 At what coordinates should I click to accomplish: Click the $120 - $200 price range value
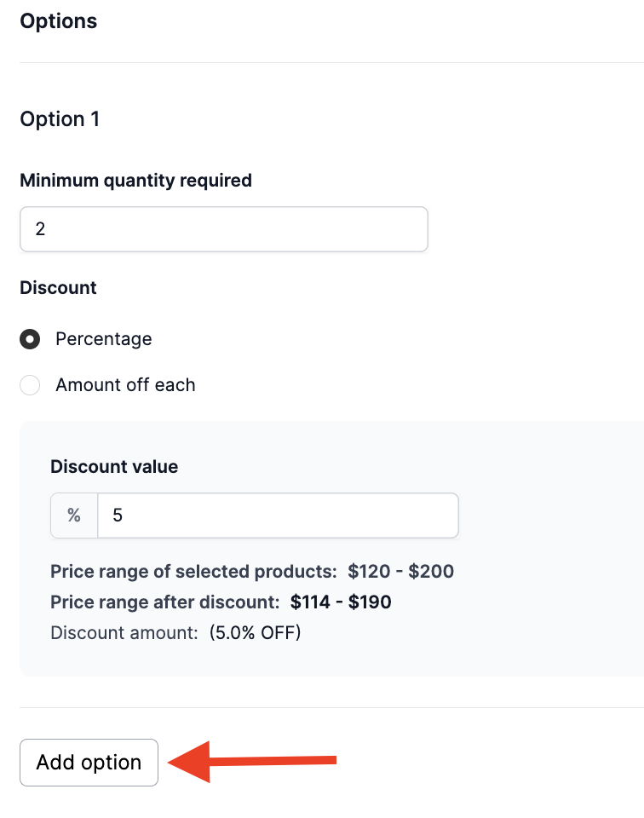pos(401,571)
